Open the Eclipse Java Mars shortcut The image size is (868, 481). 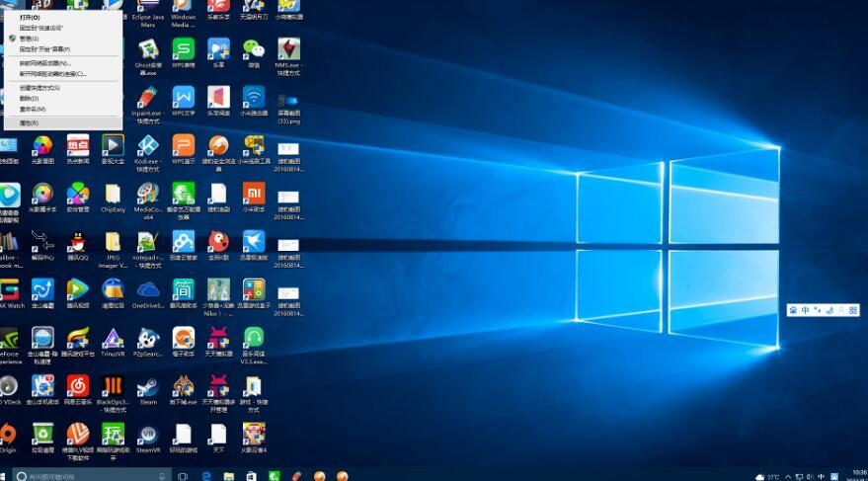point(148,14)
